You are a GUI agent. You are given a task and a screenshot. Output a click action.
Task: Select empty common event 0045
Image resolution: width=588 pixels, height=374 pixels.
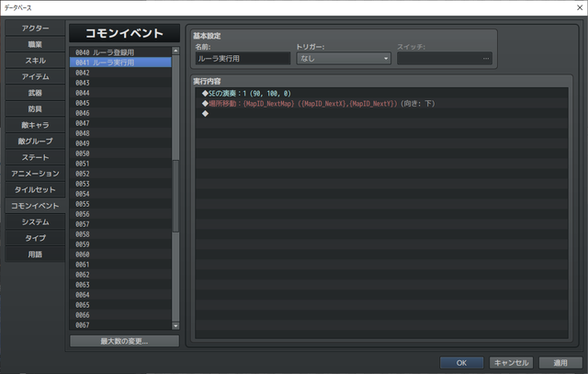[120, 103]
